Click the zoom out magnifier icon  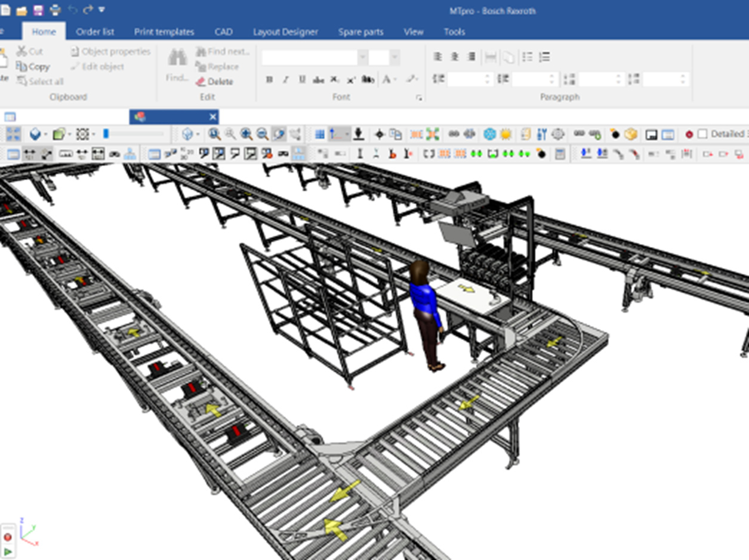[262, 134]
